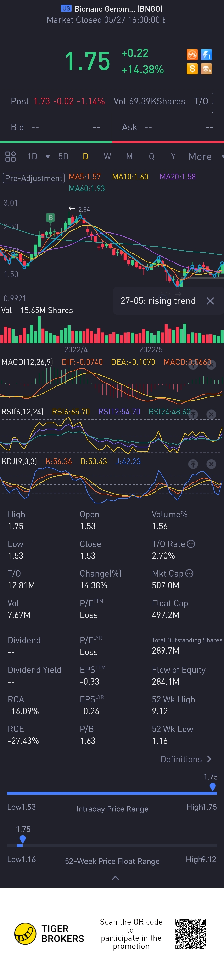
Task: Tap the RSI(6,12,24) indicator label
Action: coord(22,412)
